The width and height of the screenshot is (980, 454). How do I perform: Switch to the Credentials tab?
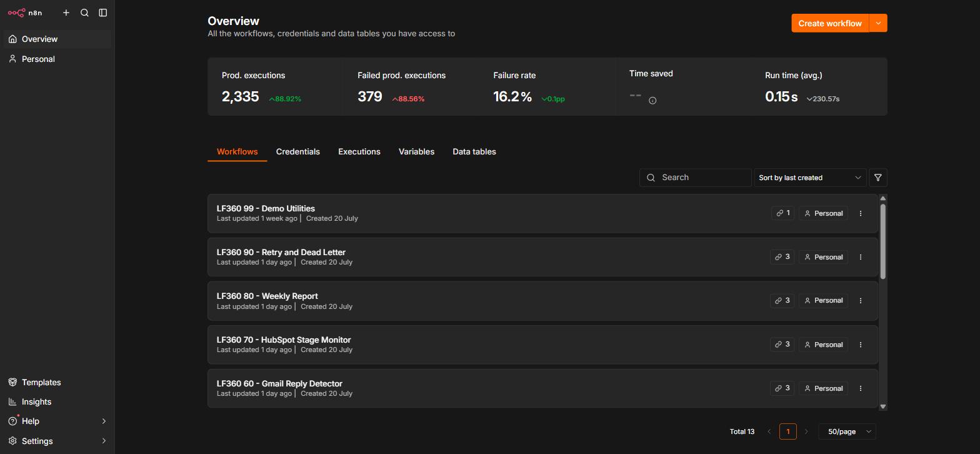(x=298, y=152)
